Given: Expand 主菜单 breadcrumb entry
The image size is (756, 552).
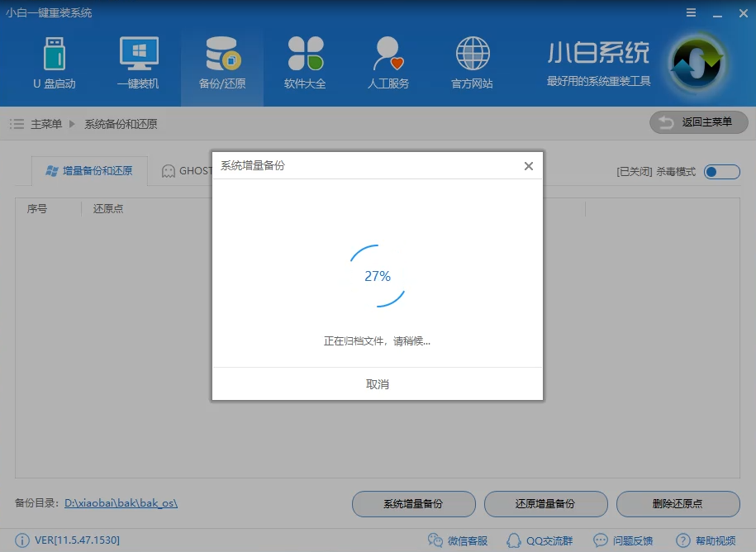Looking at the screenshot, I should 44,122.
